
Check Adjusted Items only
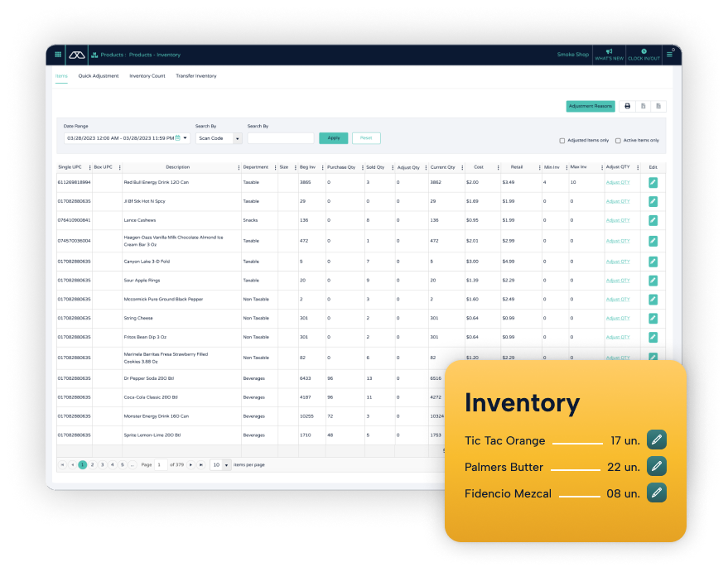(x=562, y=141)
